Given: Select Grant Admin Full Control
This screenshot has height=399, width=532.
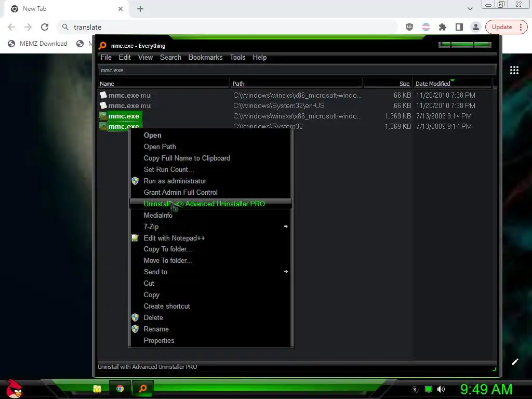Looking at the screenshot, I should pos(210,192).
